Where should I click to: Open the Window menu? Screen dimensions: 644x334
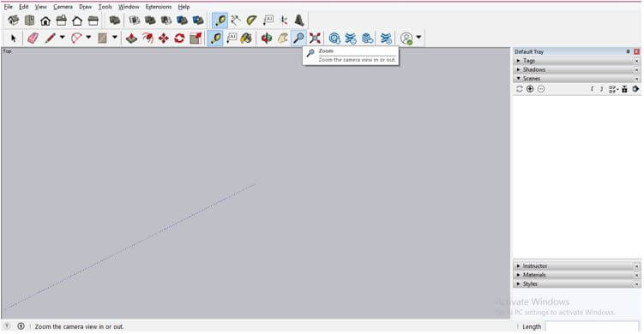[x=129, y=7]
